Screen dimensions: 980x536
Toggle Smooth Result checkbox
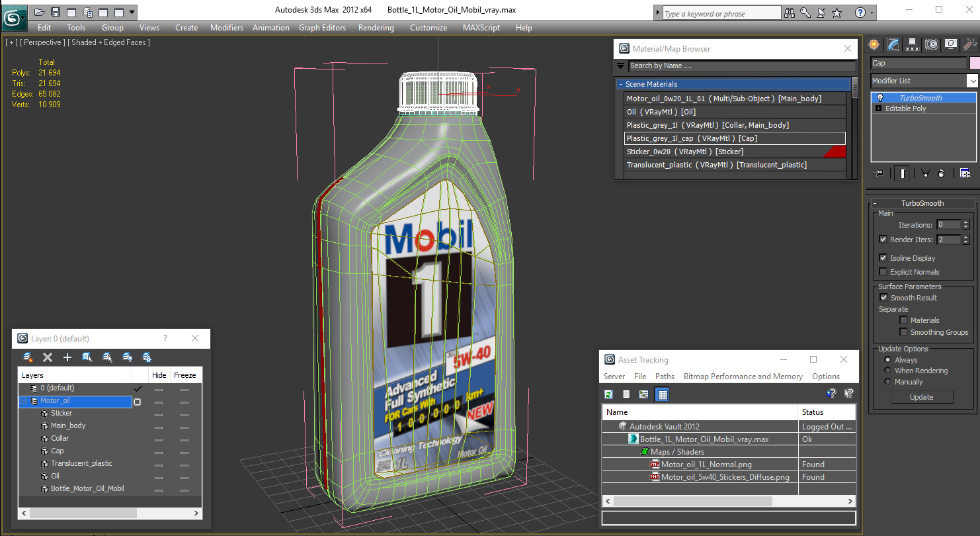point(883,298)
